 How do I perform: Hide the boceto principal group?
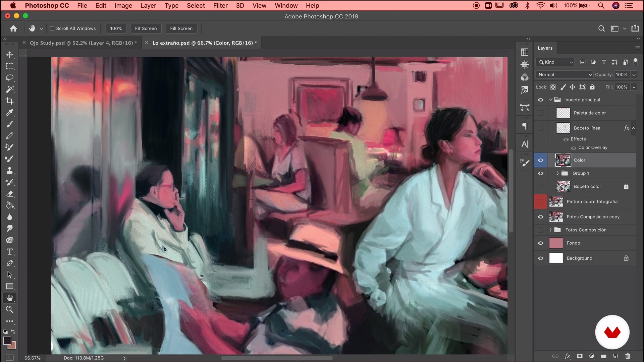tap(540, 100)
